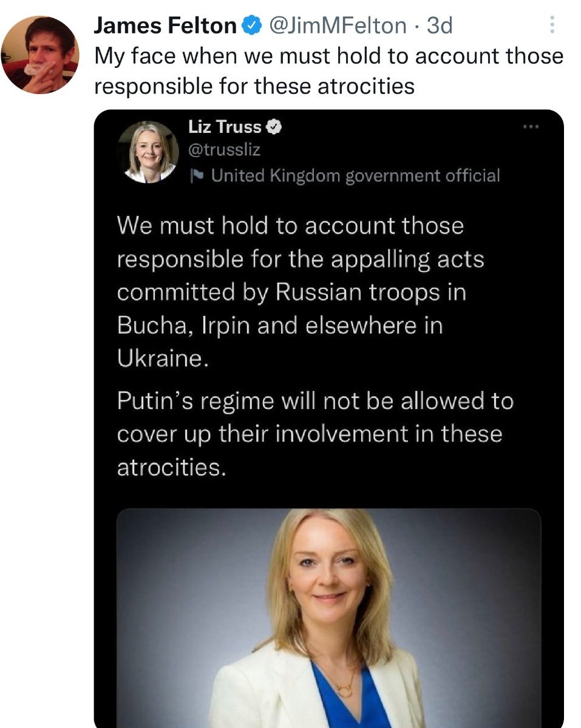This screenshot has height=728, width=581.
Task: Open the tweet's vertical three-dot menu
Action: pos(552,25)
